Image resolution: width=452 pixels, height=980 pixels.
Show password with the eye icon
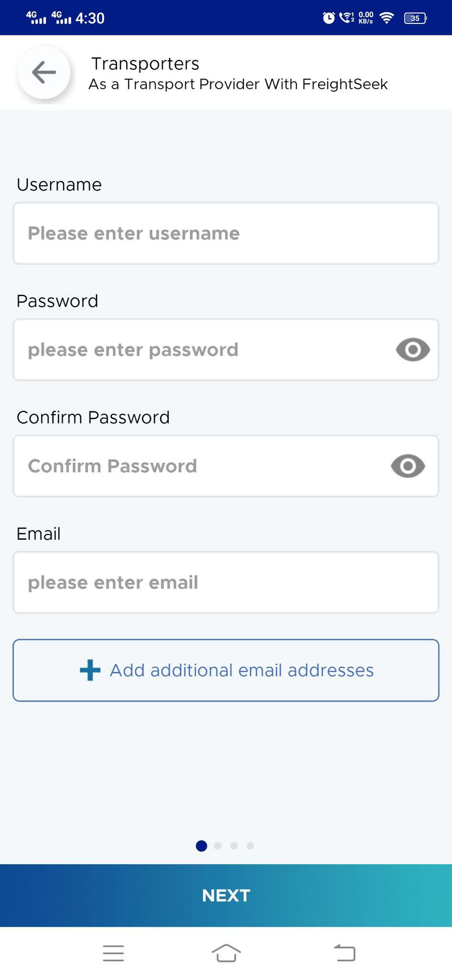click(x=413, y=350)
